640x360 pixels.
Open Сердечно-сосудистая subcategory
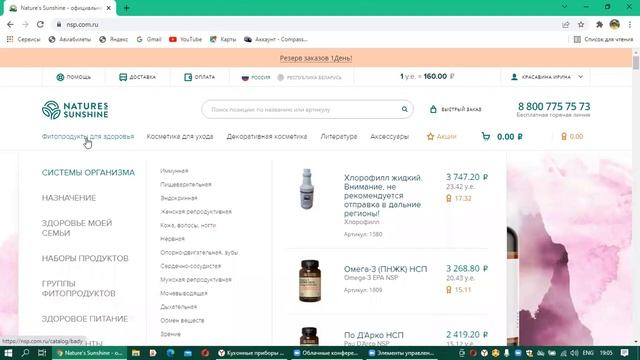coord(191,266)
